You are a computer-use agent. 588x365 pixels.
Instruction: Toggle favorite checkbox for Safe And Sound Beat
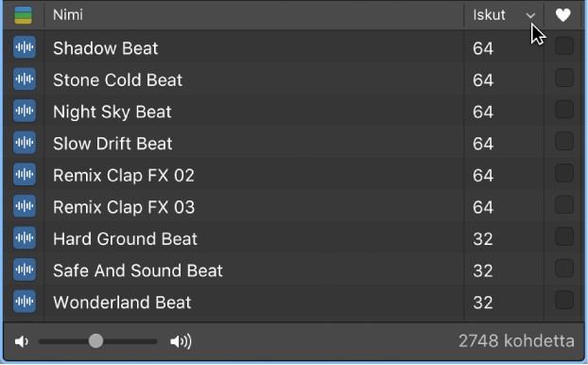point(564,269)
